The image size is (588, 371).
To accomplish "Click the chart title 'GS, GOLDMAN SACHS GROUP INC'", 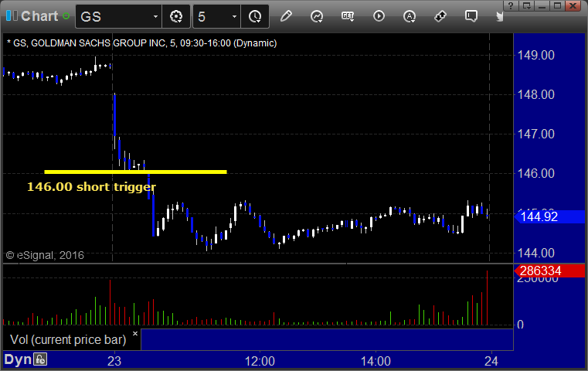I will point(90,43).
